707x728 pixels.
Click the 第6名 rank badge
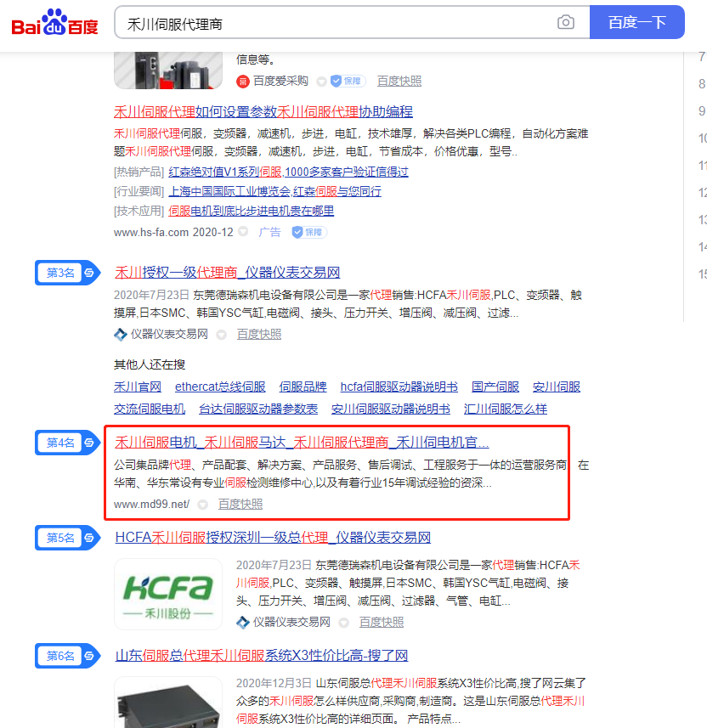(66, 656)
